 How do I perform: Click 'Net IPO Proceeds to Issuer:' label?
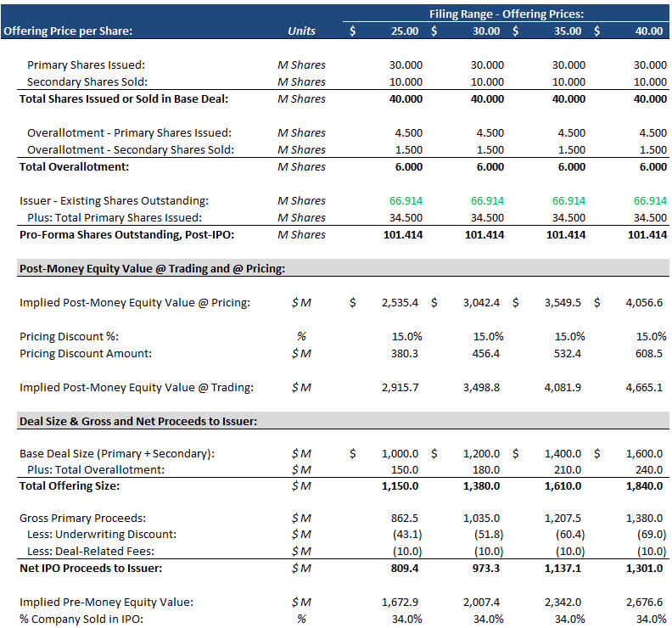pyautogui.click(x=91, y=569)
